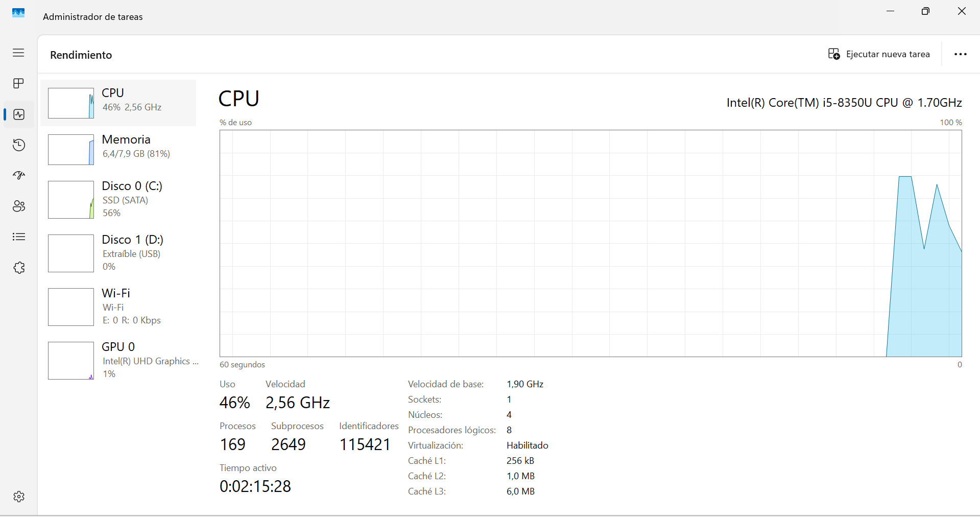The width and height of the screenshot is (980, 517).
Task: Open the Services page icon
Action: point(19,268)
